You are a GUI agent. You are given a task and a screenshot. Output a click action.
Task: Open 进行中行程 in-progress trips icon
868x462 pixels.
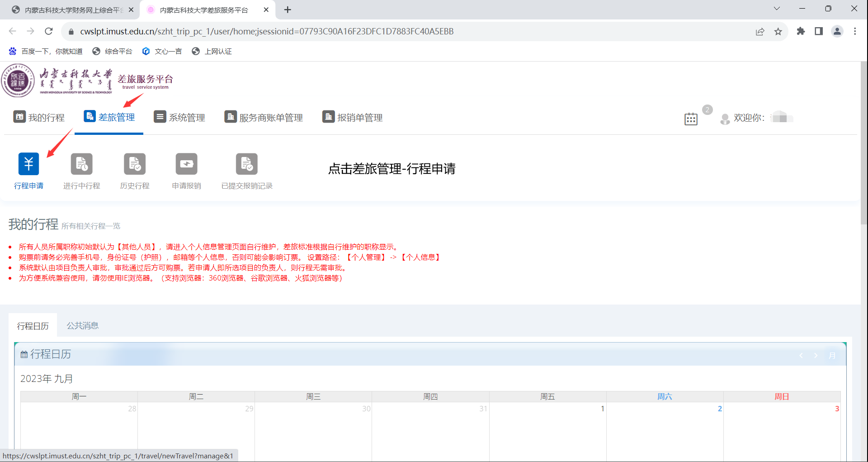tap(81, 164)
